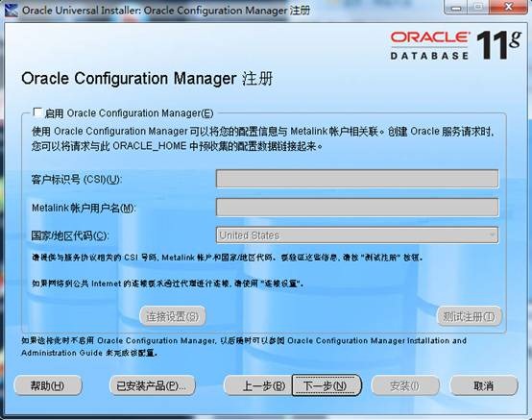Click the 测试注册(T) button

click(469, 316)
